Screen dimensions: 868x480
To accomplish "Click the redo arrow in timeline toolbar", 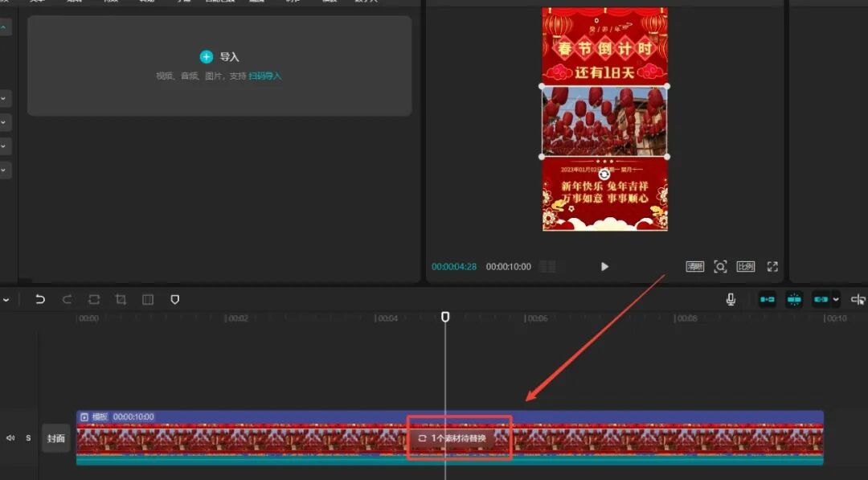I will tap(68, 299).
